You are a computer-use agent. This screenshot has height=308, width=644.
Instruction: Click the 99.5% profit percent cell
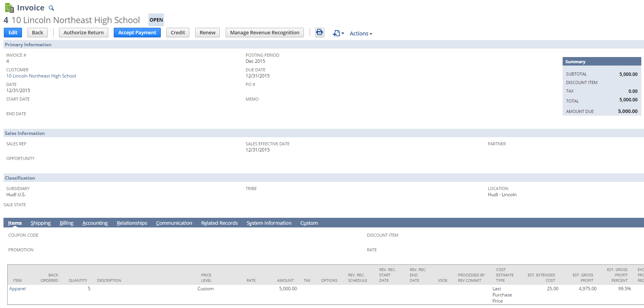(x=625, y=289)
